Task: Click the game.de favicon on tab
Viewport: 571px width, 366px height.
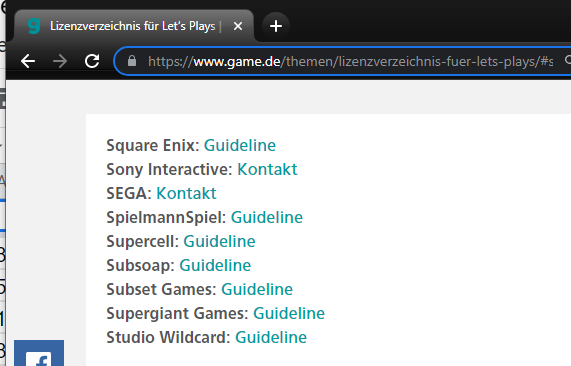Action: pos(34,26)
